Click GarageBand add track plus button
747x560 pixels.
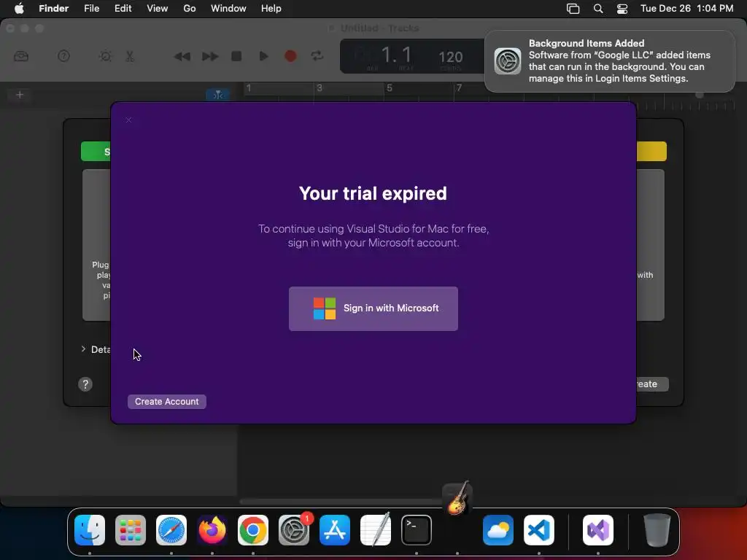[20, 95]
